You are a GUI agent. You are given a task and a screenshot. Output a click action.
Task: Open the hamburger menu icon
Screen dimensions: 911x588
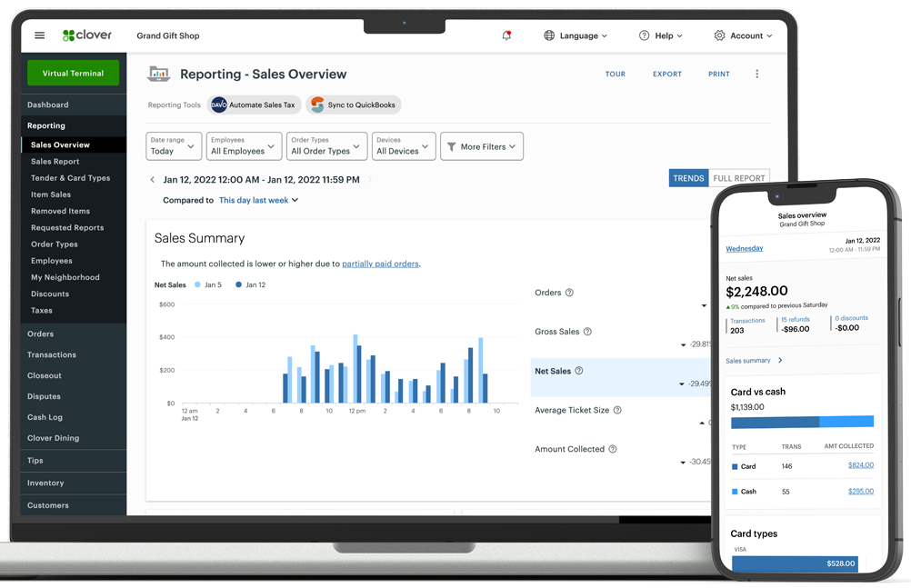(39, 35)
